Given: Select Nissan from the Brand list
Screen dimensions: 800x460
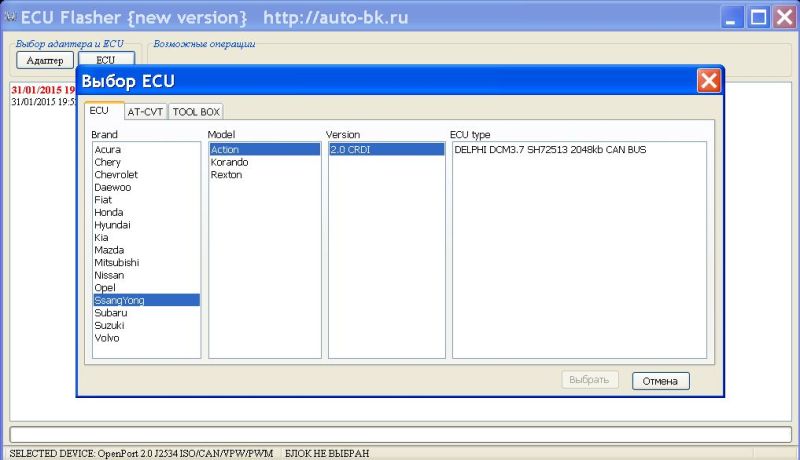Looking at the screenshot, I should click(x=110, y=275).
